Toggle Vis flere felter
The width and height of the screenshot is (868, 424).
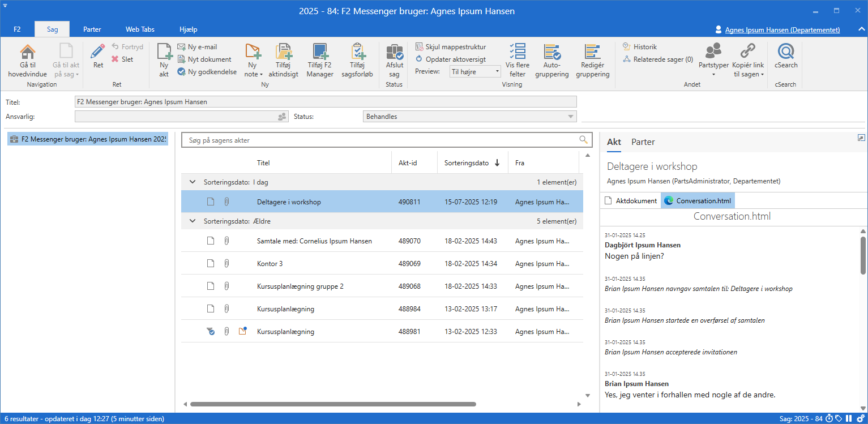click(x=516, y=52)
